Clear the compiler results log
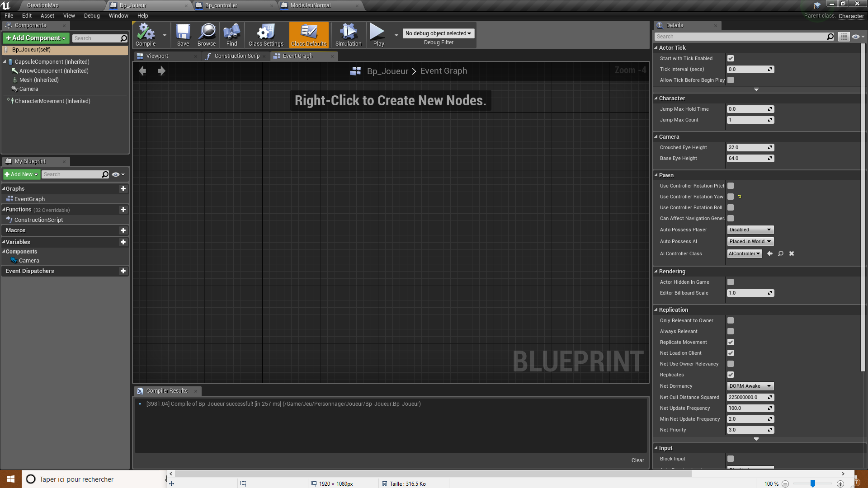The width and height of the screenshot is (868, 488). (637, 460)
